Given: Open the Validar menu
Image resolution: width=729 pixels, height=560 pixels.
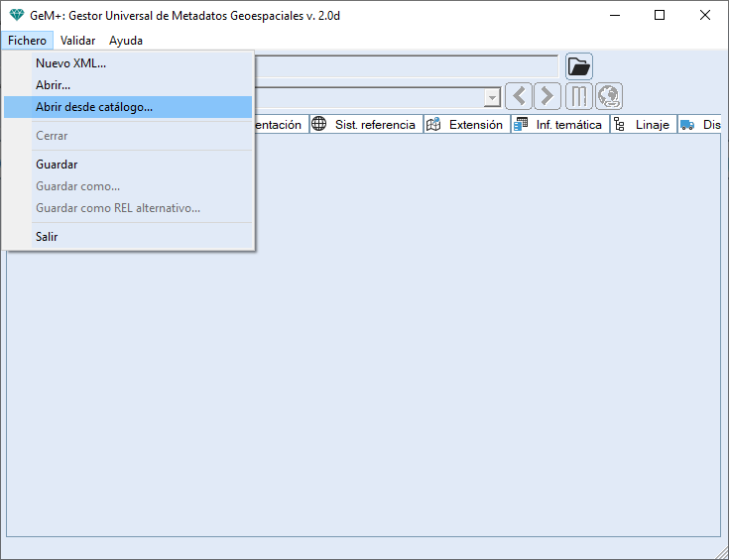Looking at the screenshot, I should point(77,41).
